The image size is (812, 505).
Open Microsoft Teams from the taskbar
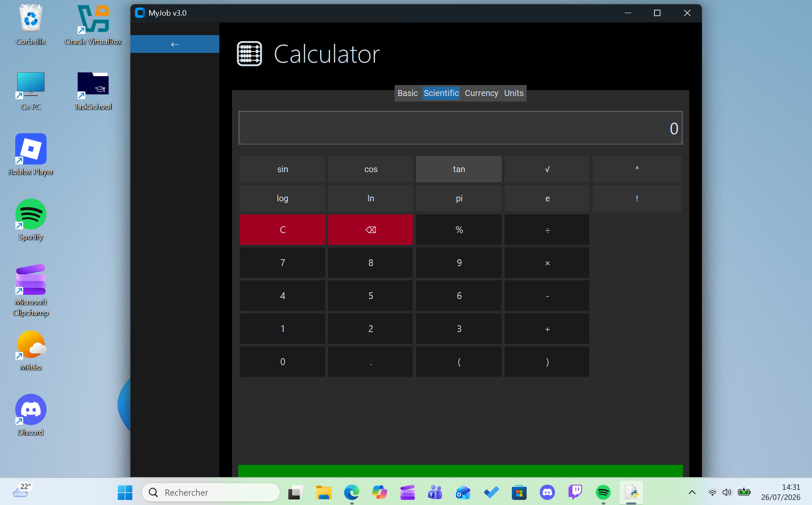435,492
